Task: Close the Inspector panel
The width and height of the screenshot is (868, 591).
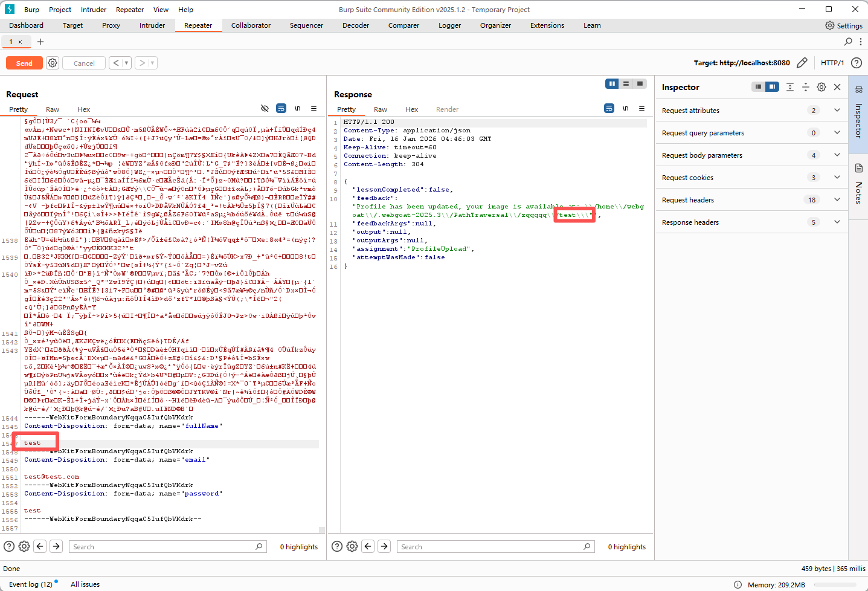Action: [x=837, y=87]
